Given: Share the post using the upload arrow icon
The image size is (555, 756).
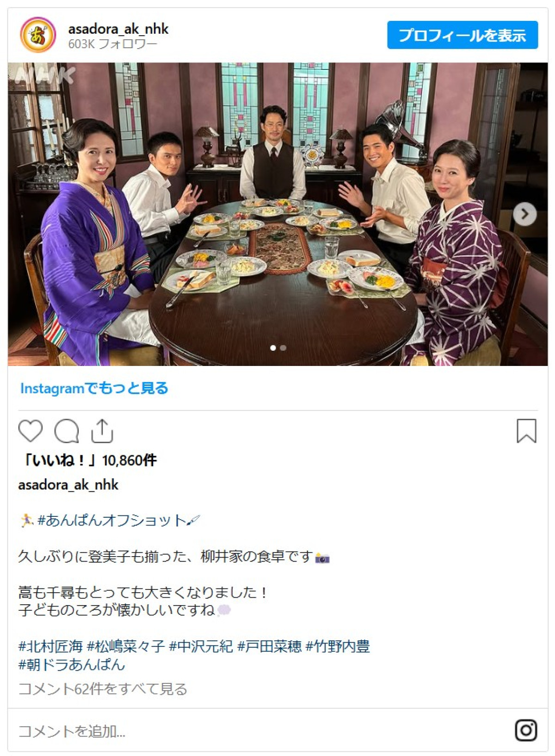Looking at the screenshot, I should pos(102,431).
